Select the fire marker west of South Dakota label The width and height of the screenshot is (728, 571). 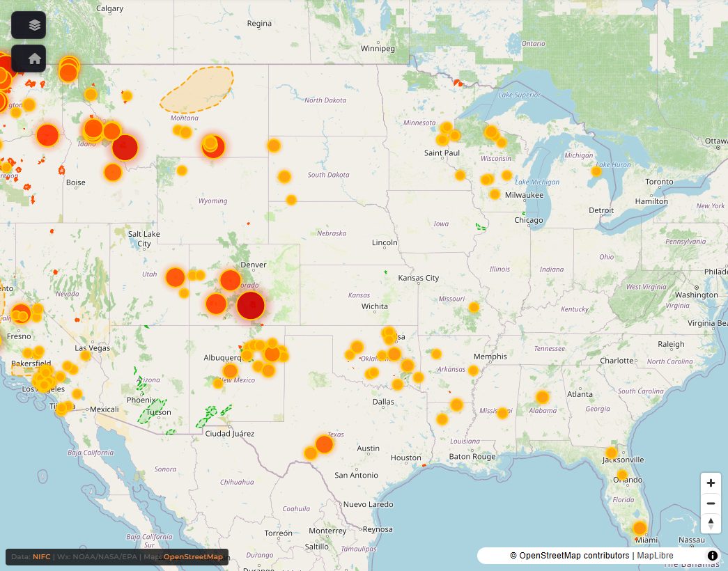(x=284, y=176)
